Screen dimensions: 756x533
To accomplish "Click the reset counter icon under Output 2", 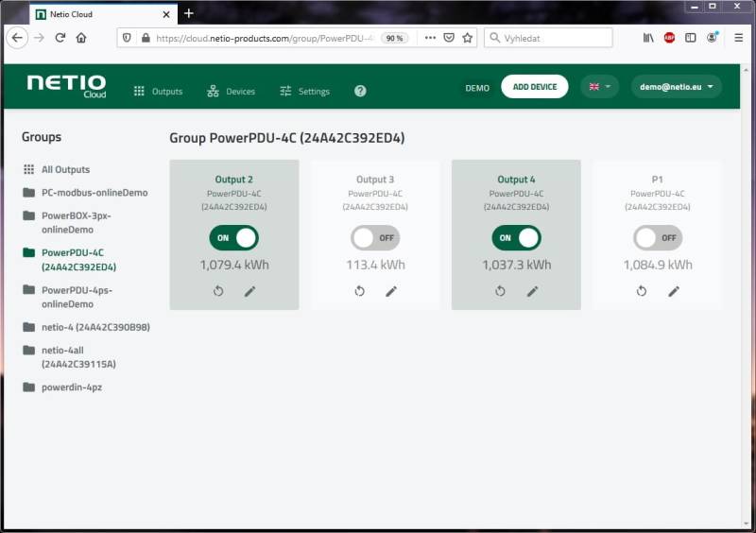I will 218,291.
